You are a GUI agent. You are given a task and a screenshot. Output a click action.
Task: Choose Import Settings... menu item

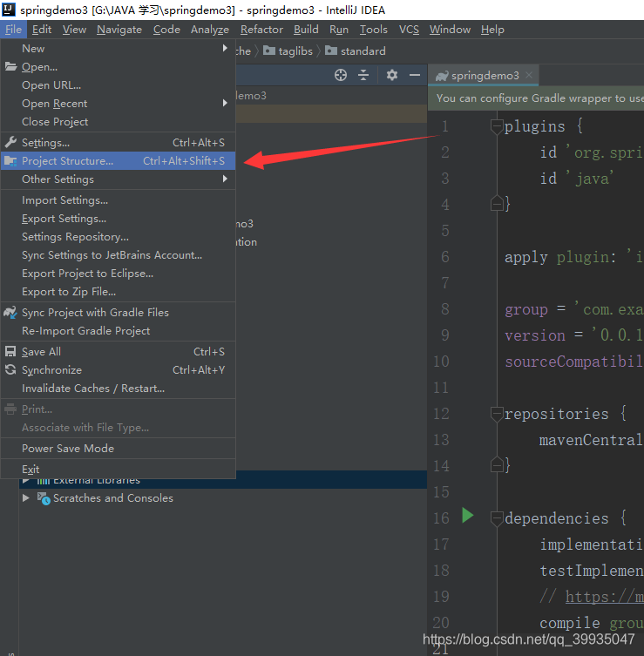click(x=118, y=200)
